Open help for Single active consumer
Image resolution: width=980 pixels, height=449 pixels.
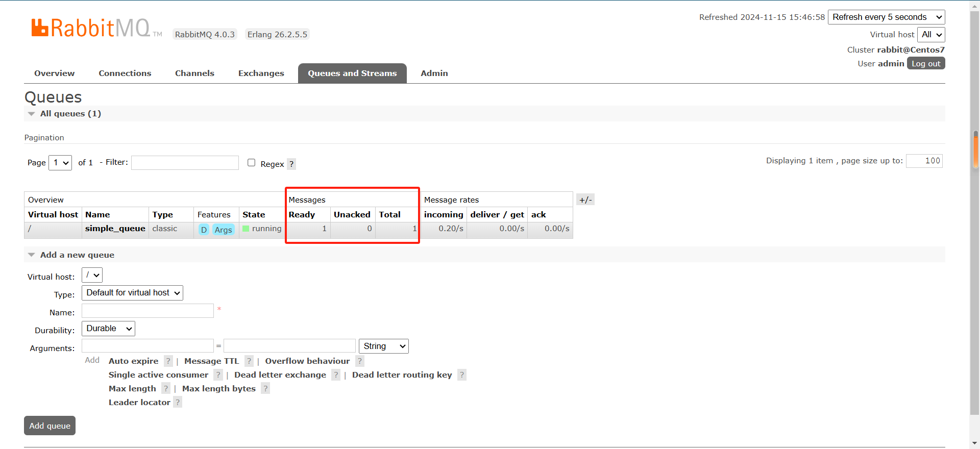(x=218, y=375)
